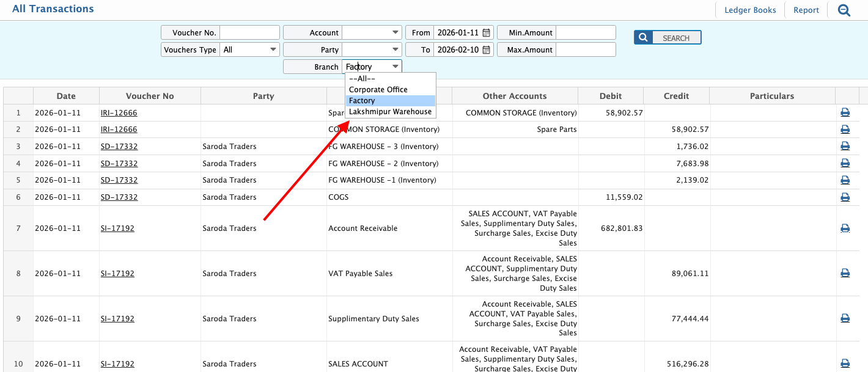Click debit amount 682,801.83
This screenshot has height=372, width=868.
[622, 228]
